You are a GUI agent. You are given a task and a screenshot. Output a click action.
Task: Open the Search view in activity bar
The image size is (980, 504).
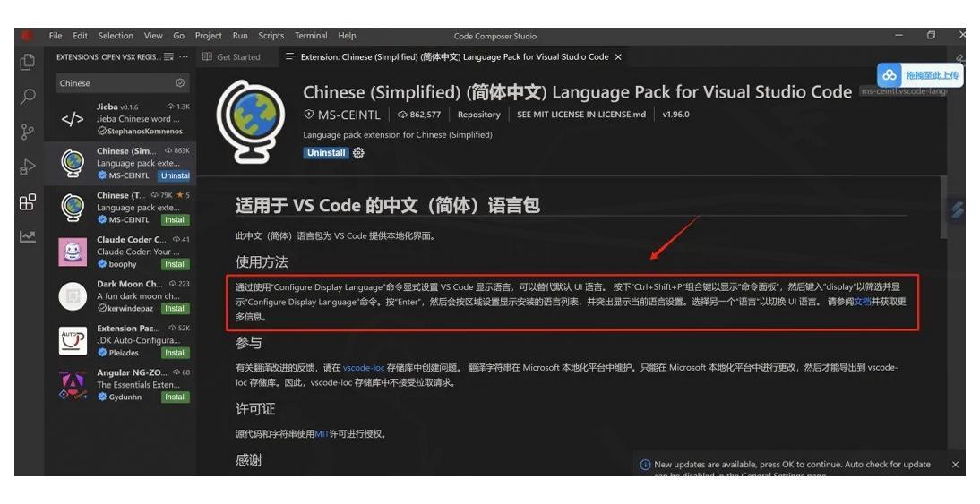click(x=28, y=97)
